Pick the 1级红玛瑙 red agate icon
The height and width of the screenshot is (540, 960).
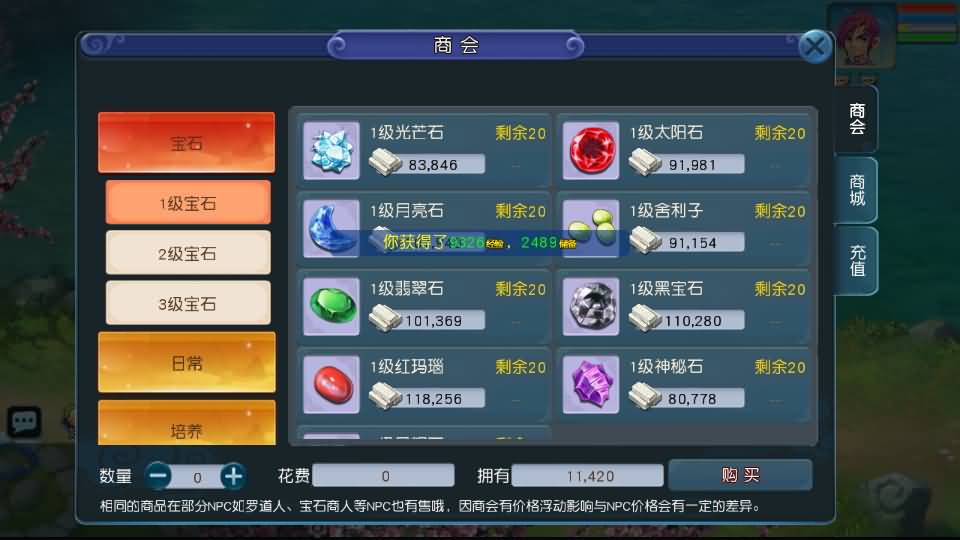(331, 384)
